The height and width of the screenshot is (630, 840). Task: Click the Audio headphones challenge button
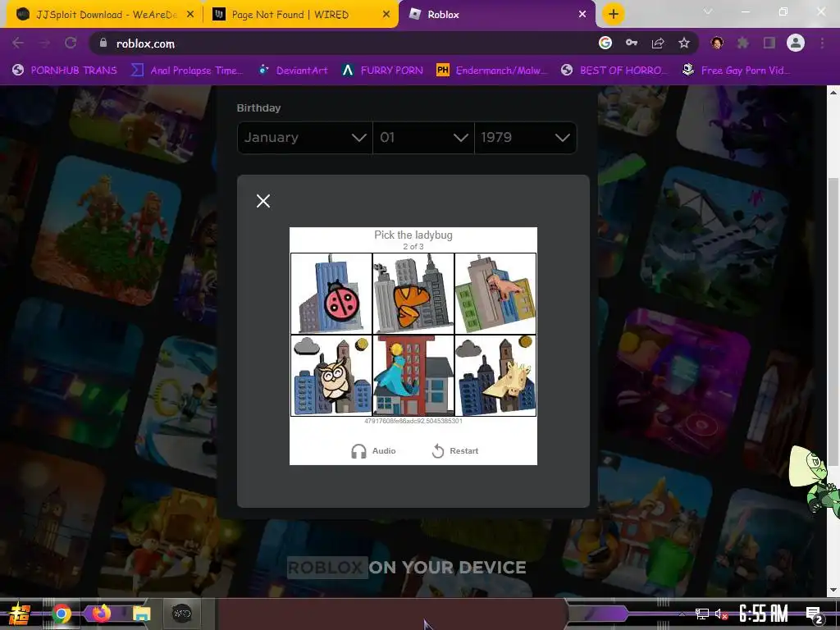373,451
